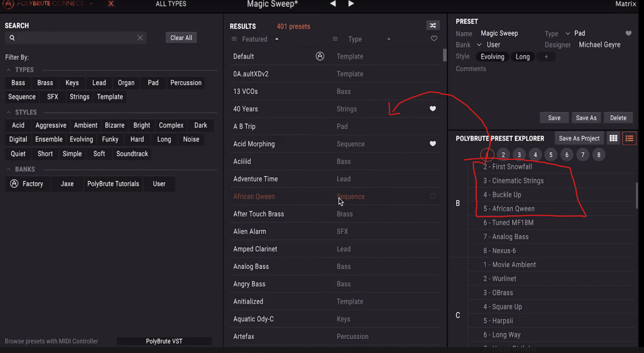This screenshot has height=353, width=644.
Task: Favorite the Magic Sweep preset heart
Action: pyautogui.click(x=628, y=33)
